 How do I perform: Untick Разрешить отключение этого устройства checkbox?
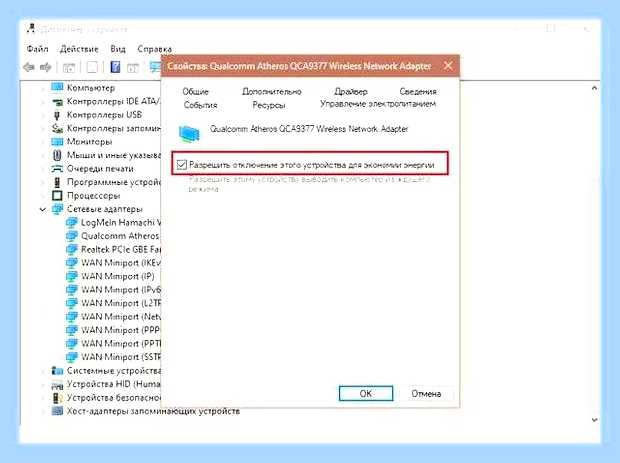coord(181,164)
